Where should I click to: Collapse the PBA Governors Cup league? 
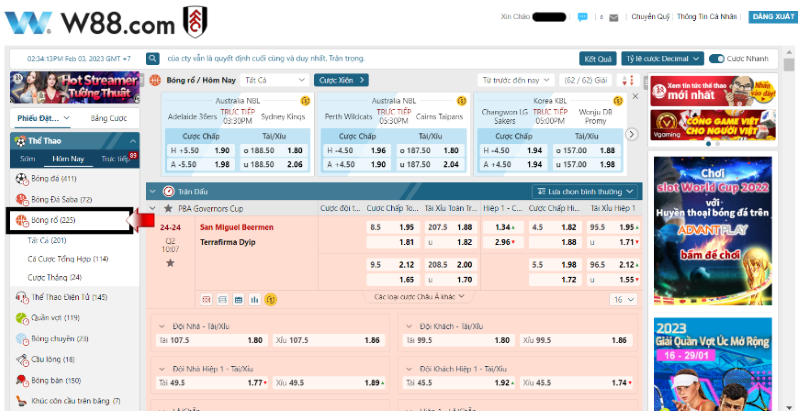click(x=153, y=209)
